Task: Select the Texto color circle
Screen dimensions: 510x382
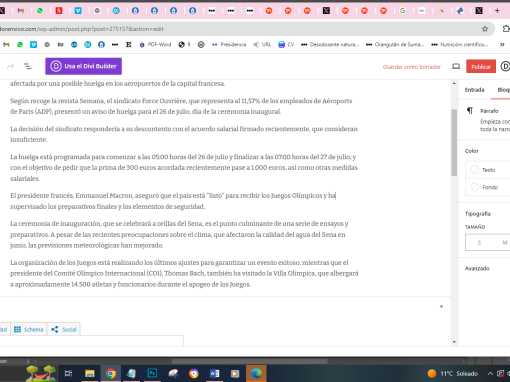Action: [474, 170]
